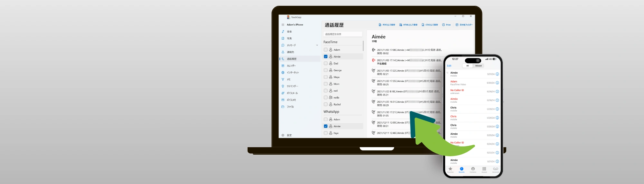Screen dimensions: 644x184
Task: Tap the Recents tab on the phone
Action: pyautogui.click(x=461, y=170)
